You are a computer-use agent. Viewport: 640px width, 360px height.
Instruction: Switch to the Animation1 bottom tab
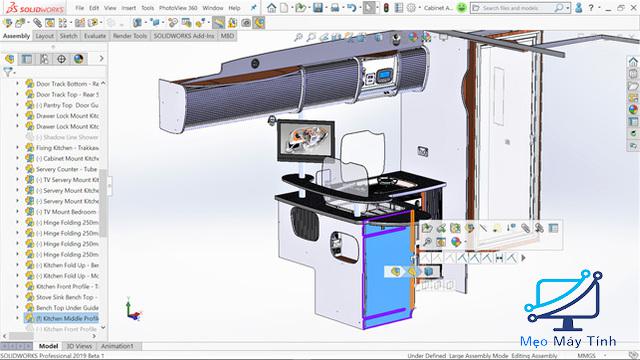click(117, 346)
